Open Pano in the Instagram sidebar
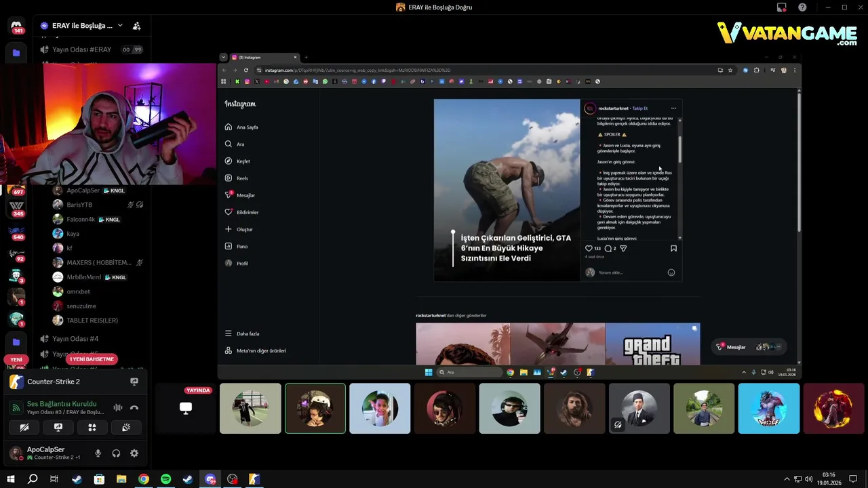868x488 pixels. click(x=236, y=246)
